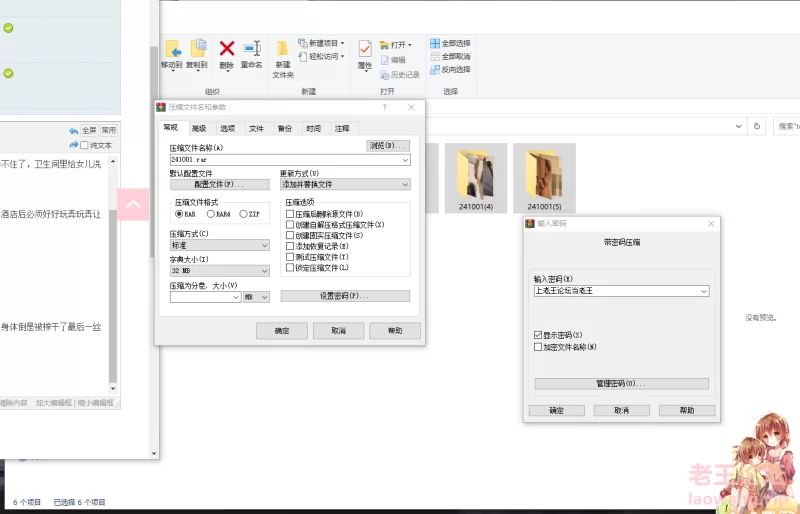Click 常用 button in editor panel
This screenshot has height=514, width=800.
(108, 131)
